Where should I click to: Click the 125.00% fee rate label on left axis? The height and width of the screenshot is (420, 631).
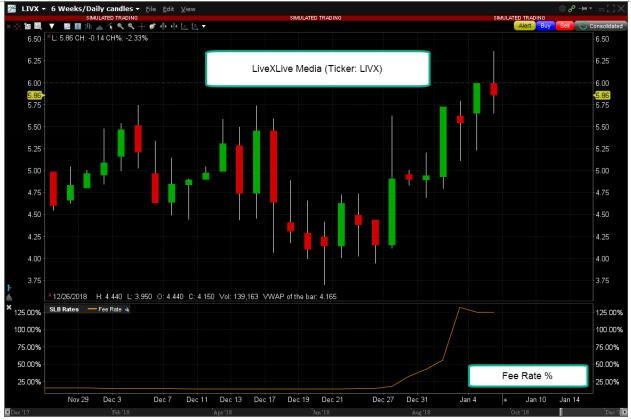pyautogui.click(x=28, y=313)
